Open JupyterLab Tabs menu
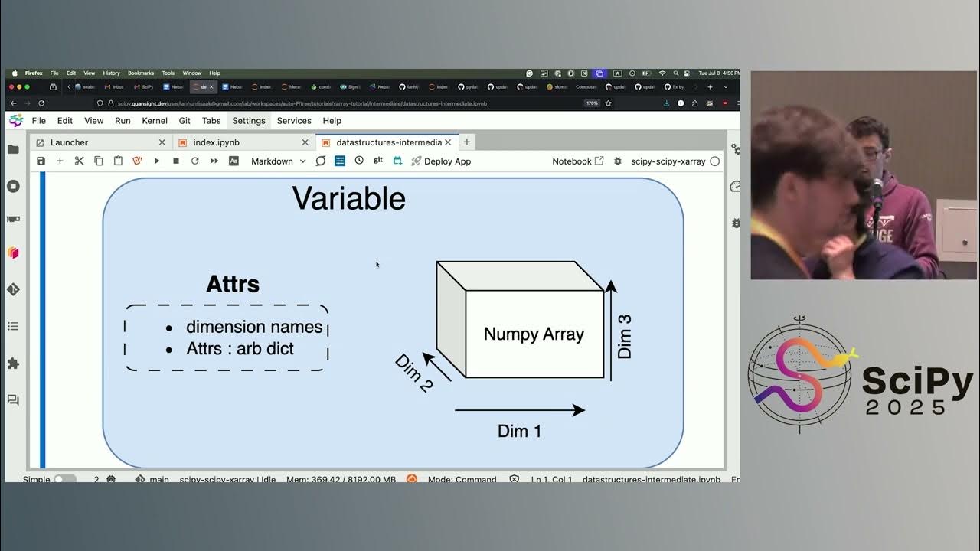980x551 pixels. (211, 121)
